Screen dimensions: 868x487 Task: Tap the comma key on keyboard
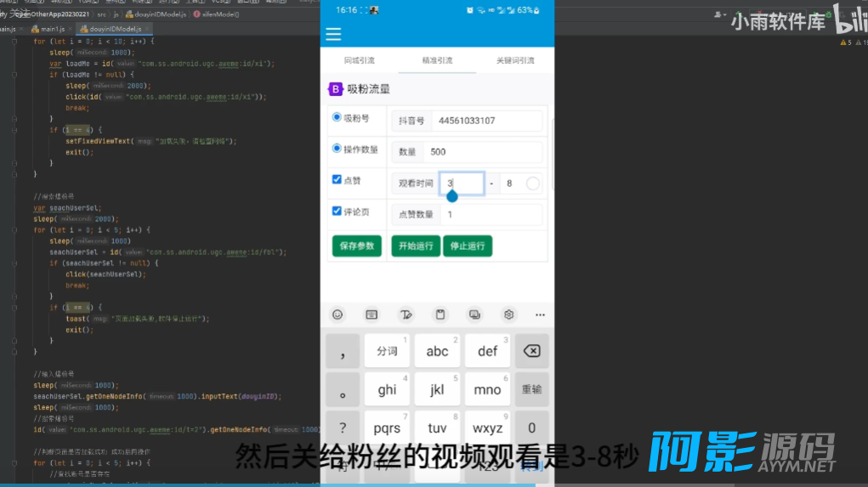pos(343,351)
